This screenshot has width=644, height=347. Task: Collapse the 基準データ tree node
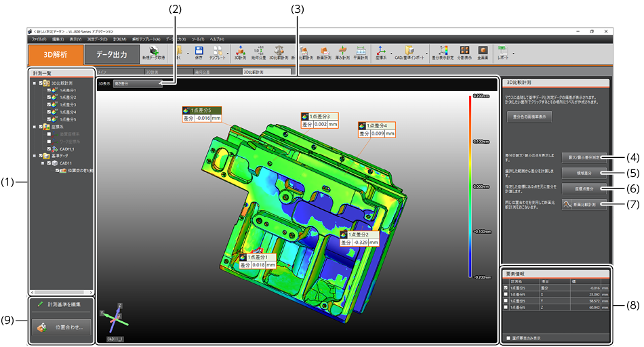point(34,155)
